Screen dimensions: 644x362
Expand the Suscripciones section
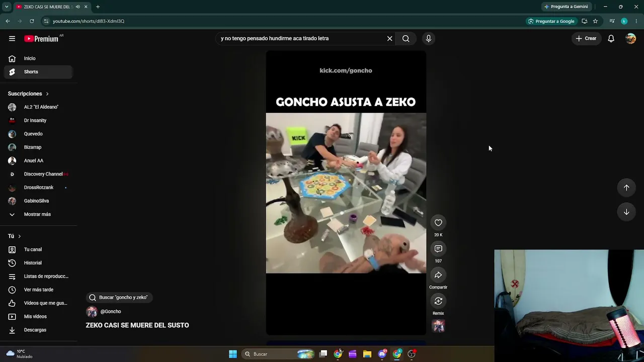pyautogui.click(x=29, y=94)
